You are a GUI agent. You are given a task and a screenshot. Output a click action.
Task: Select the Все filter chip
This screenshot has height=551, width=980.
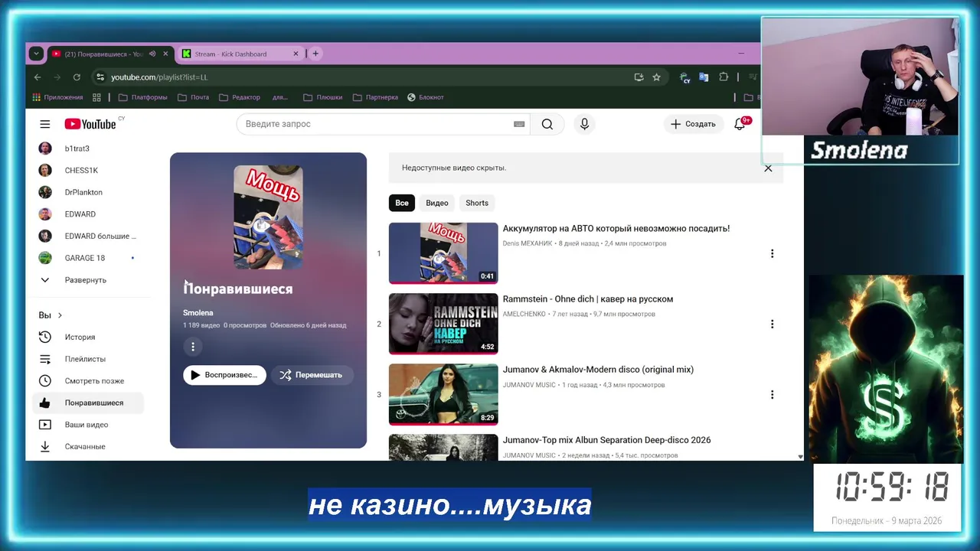402,203
